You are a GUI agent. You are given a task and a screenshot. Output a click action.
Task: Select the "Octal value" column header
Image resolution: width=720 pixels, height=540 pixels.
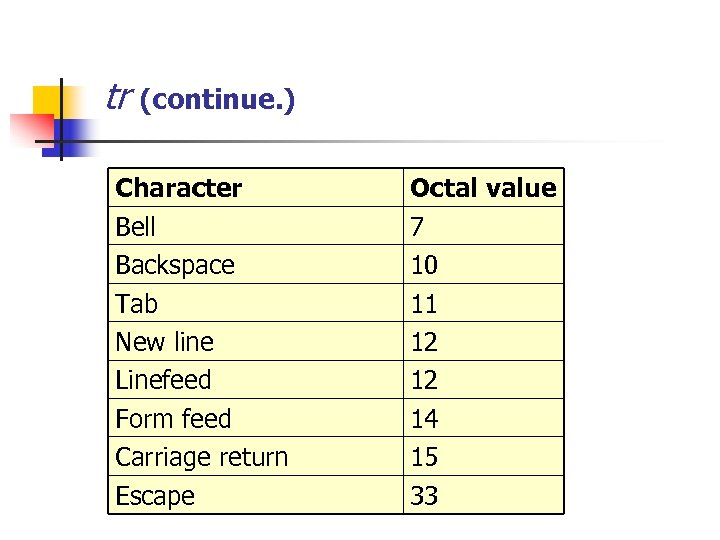point(483,188)
